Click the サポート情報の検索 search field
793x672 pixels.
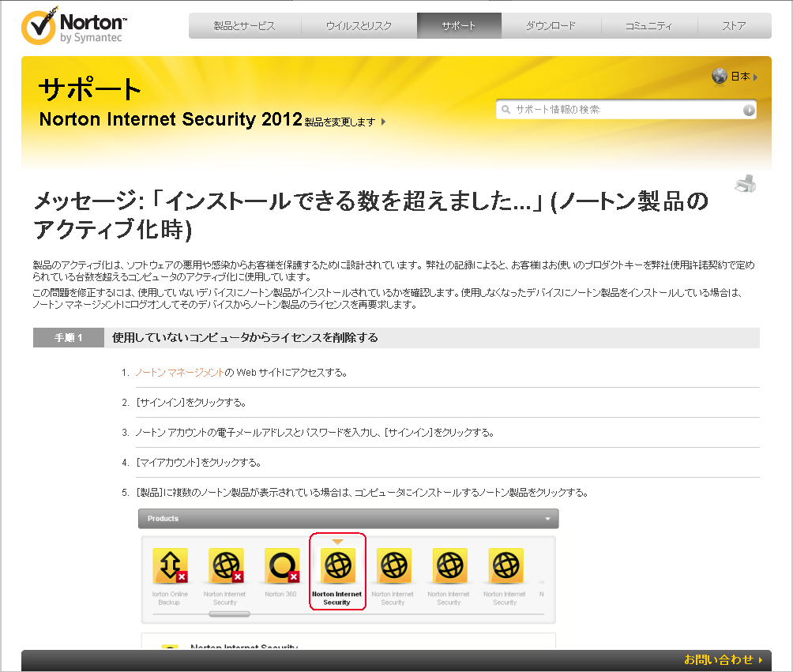tap(627, 110)
